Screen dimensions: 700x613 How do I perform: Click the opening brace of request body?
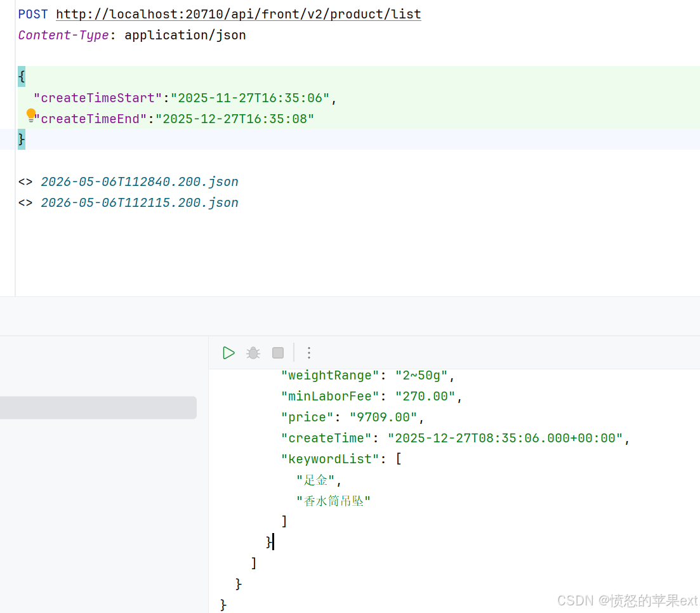click(x=22, y=77)
